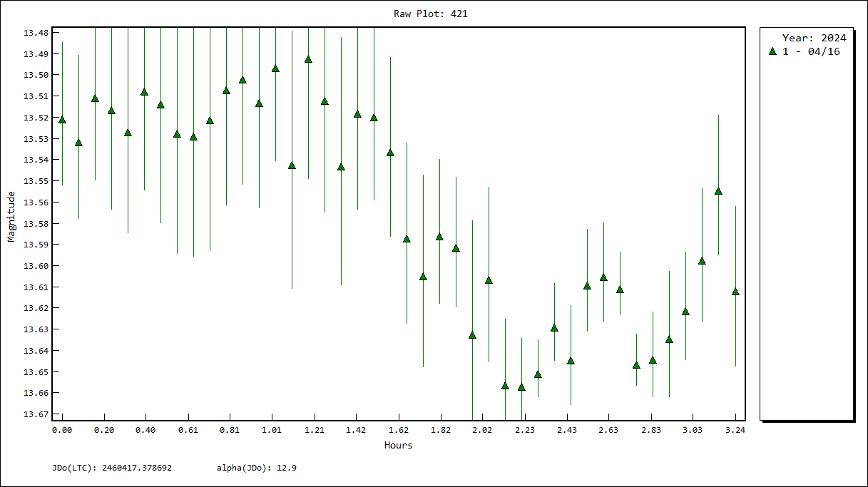
Task: Click y-axis tick label 13.59
Action: click(x=36, y=245)
